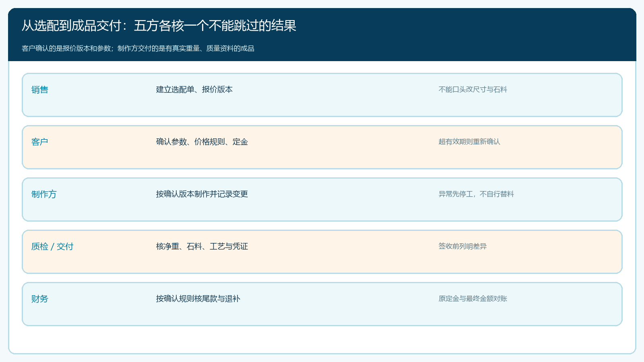Image resolution: width=644 pixels, height=362 pixels.
Task: Click the note 签收前列明差异
Action: (462, 246)
